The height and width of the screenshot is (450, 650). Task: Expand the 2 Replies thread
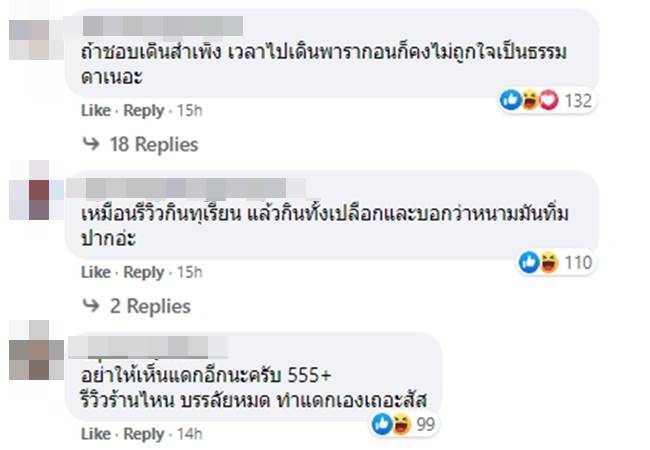(148, 307)
